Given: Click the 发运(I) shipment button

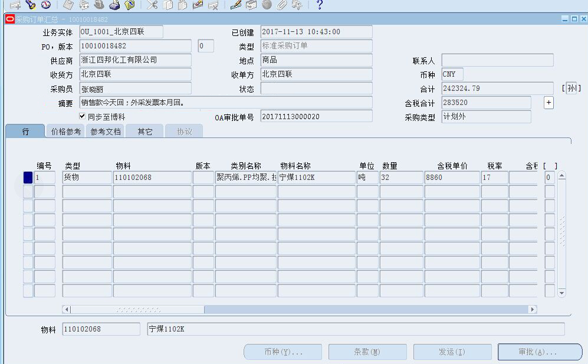Looking at the screenshot, I should click(452, 351).
